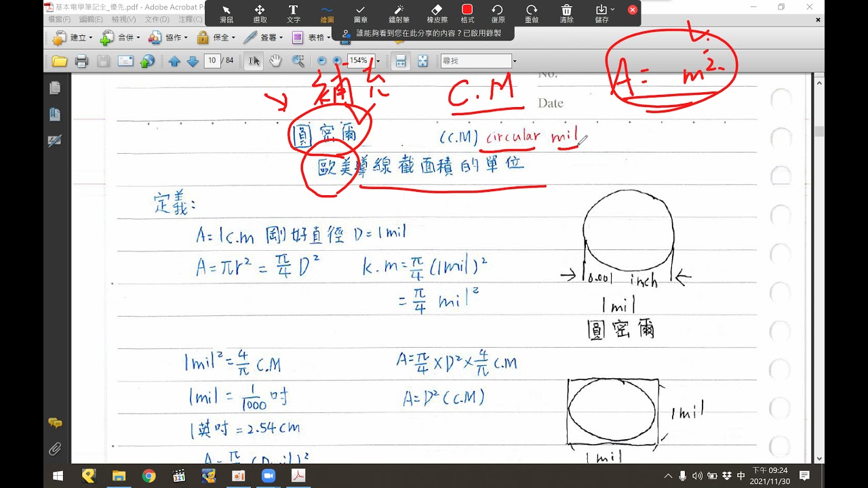Open the page thumbnails side panel
The width and height of the screenshot is (868, 488).
[55, 87]
